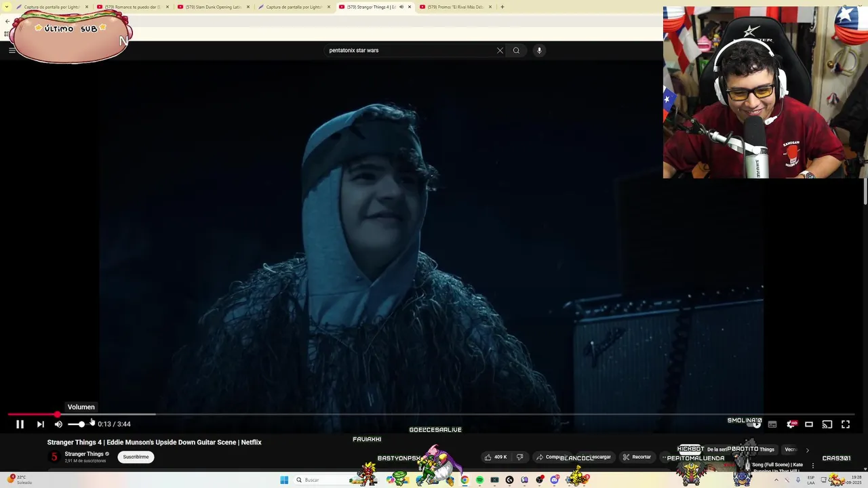Open the YouTube hamburger guide menu

click(x=12, y=50)
